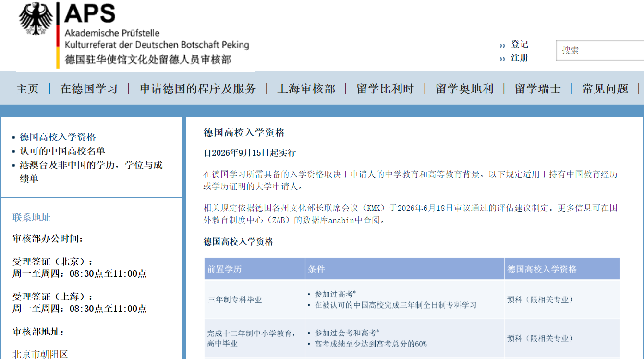
Task: Open the 留学奥地利 navigation item
Action: (x=464, y=89)
